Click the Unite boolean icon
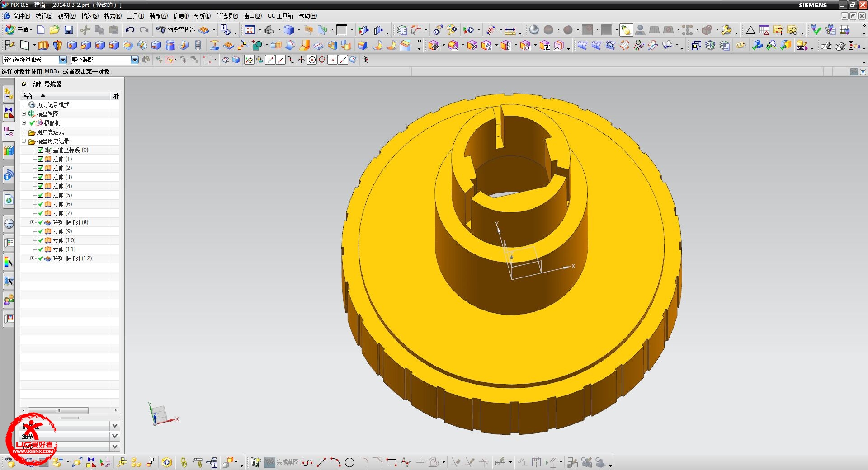868x470 pixels. (257, 45)
